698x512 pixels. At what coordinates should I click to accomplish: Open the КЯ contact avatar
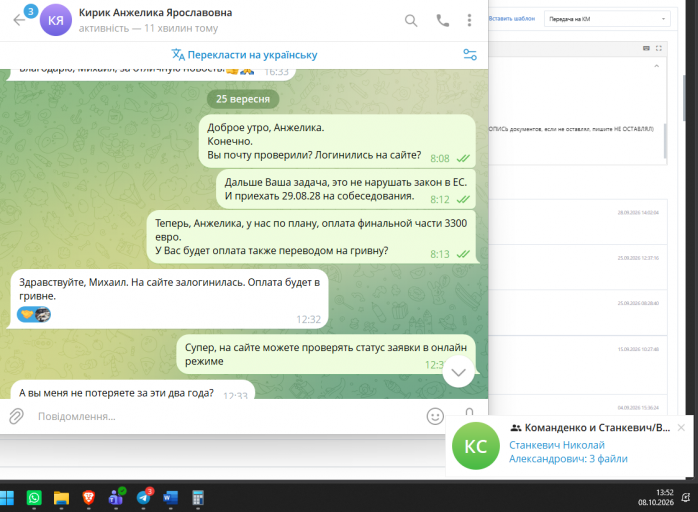pos(56,20)
